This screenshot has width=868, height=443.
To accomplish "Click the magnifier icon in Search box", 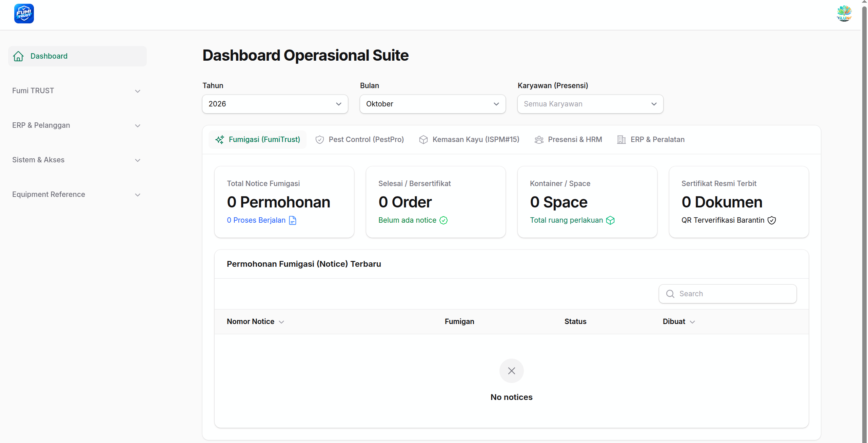I will click(670, 294).
